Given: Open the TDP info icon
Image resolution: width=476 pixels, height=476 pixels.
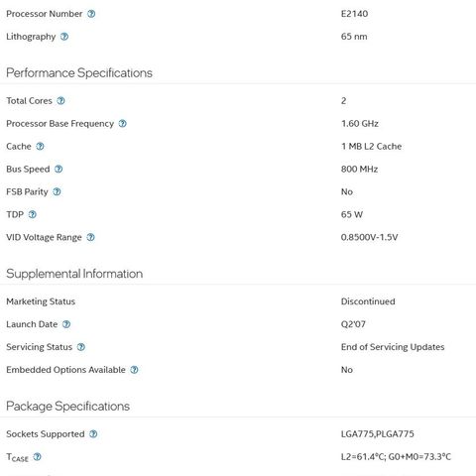Looking at the screenshot, I should tap(33, 214).
